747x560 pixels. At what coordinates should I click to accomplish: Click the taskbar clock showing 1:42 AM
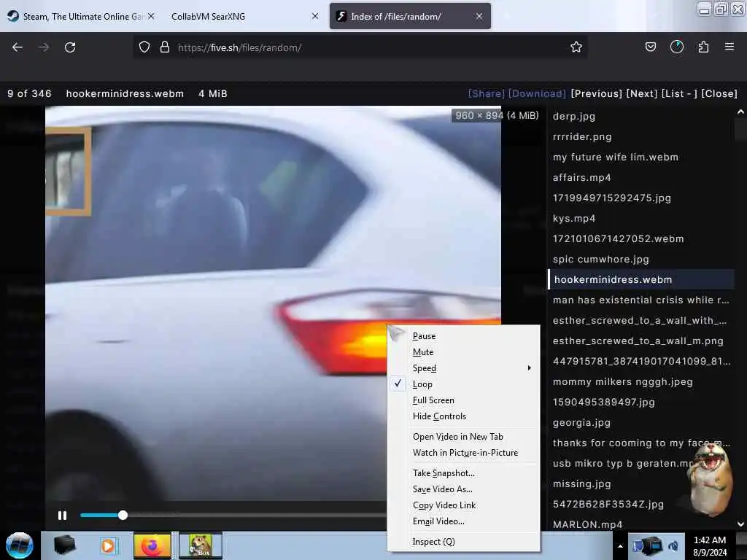click(x=709, y=546)
